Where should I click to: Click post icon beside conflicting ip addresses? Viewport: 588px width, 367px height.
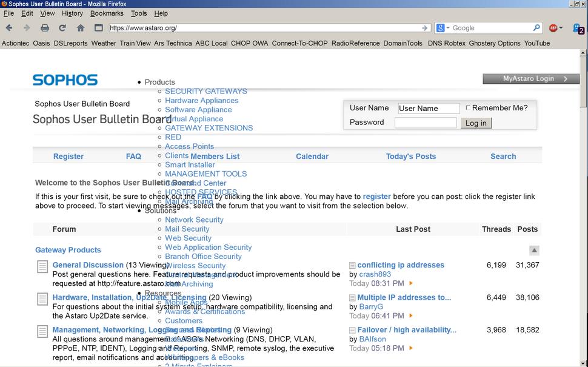pyautogui.click(x=352, y=265)
